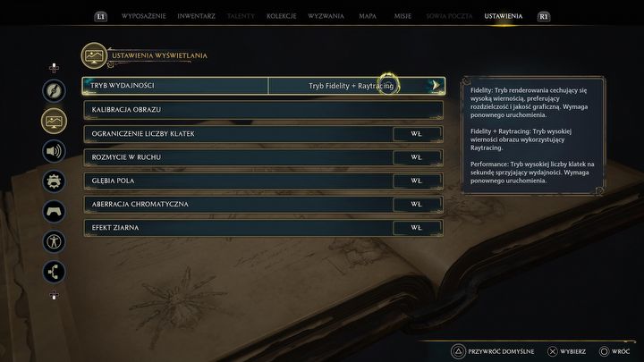The image size is (644, 362).
Task: Open the gear options icon in sidebar
Action: point(54,181)
